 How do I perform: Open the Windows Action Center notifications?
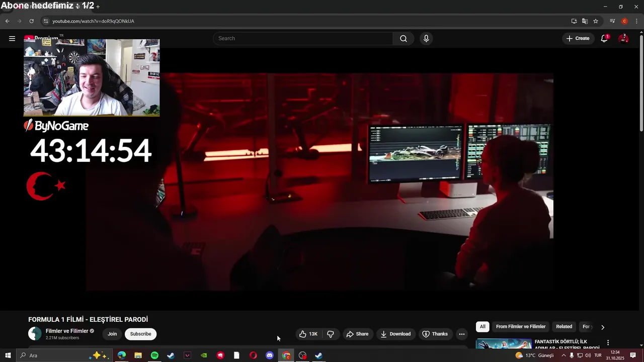[x=633, y=355]
